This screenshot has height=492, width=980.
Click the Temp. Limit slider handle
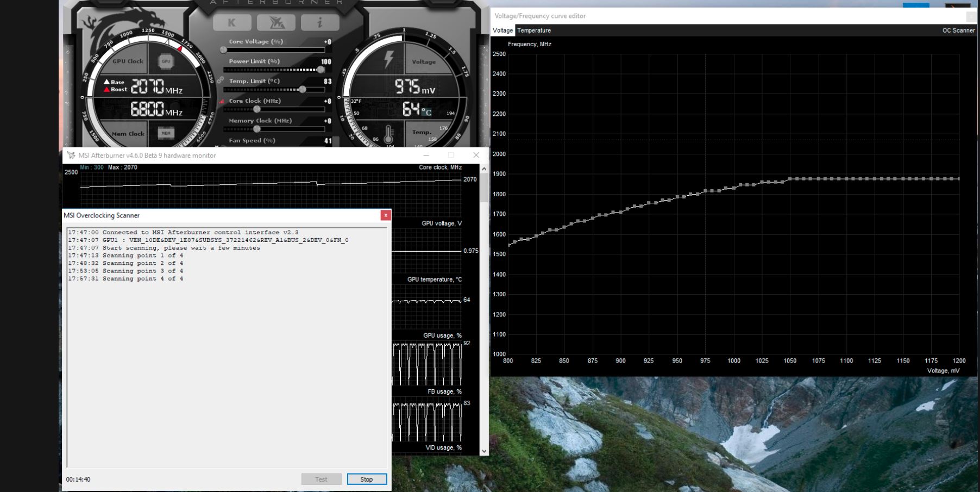coord(303,89)
